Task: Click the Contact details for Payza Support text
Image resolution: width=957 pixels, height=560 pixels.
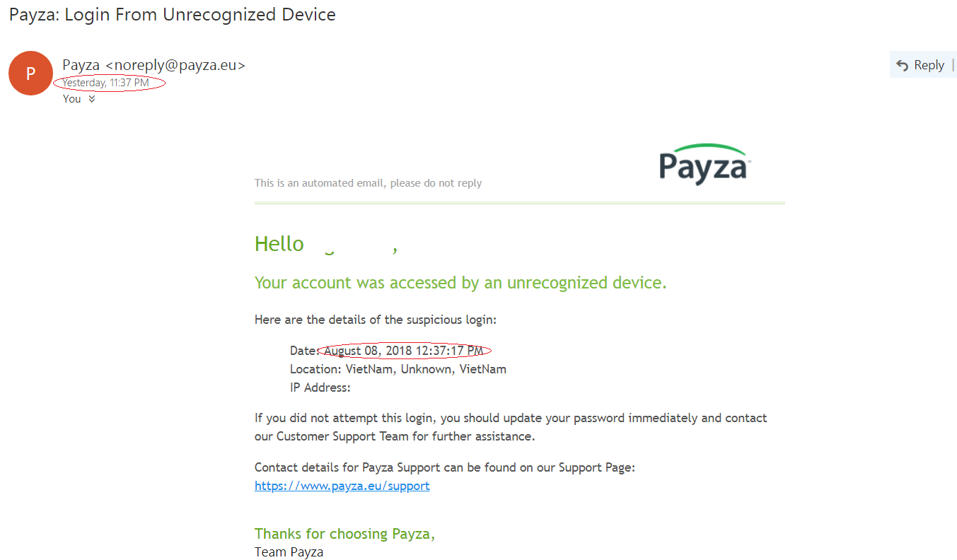Action: coord(445,467)
